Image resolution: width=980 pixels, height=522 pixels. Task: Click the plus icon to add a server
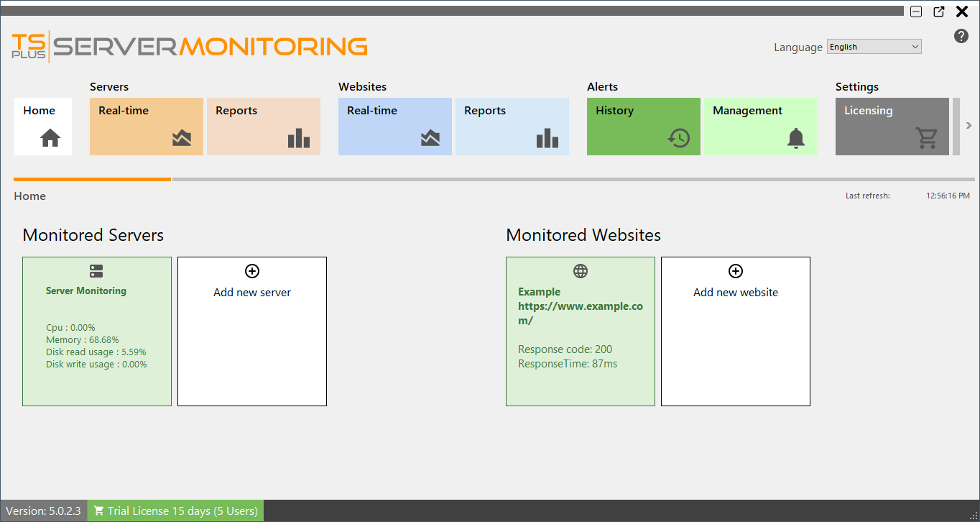point(251,271)
